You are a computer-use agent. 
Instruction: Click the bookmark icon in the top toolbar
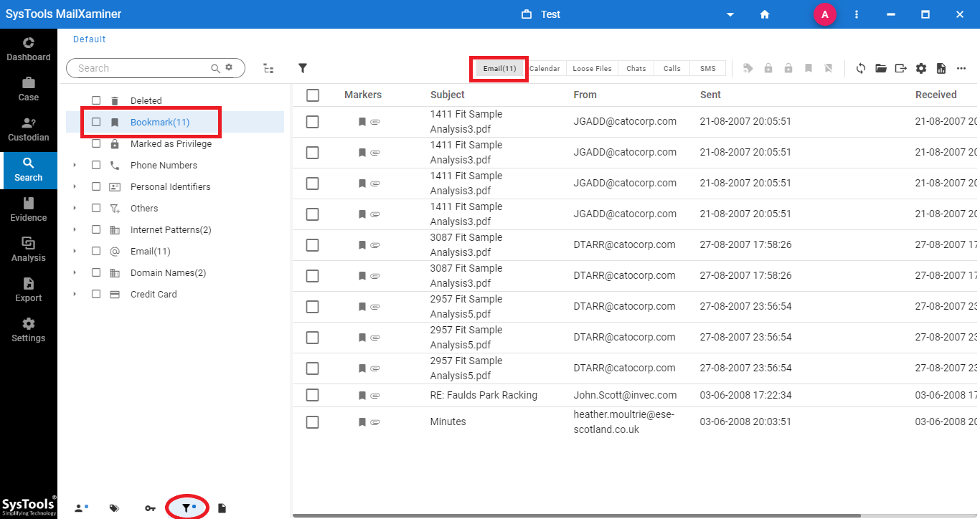point(809,68)
